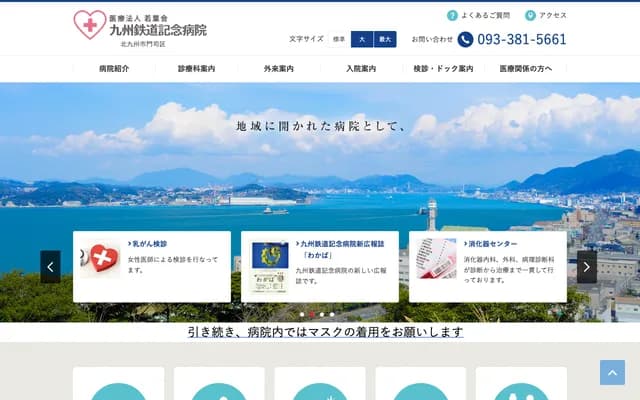
Task: Click the お問い合わせ label
Action: (432, 39)
